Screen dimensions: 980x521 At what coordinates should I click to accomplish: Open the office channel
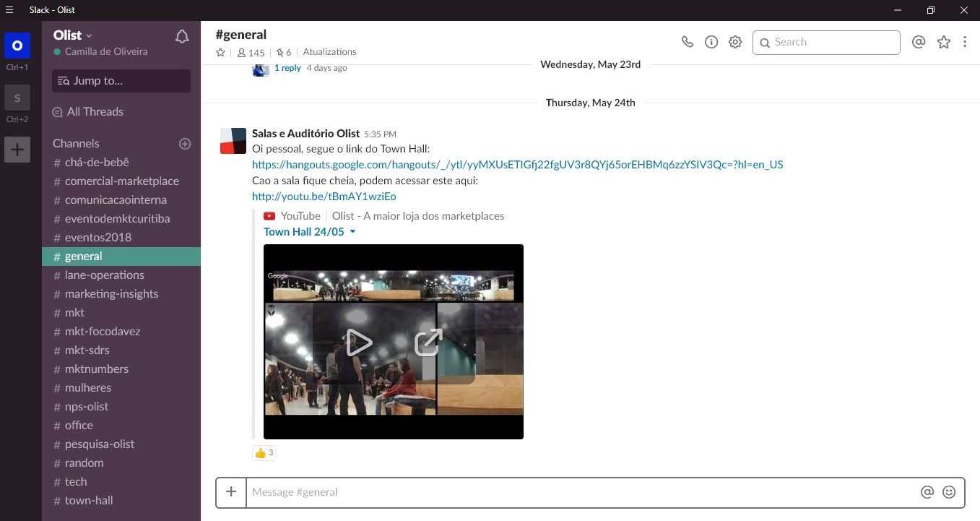click(121, 426)
